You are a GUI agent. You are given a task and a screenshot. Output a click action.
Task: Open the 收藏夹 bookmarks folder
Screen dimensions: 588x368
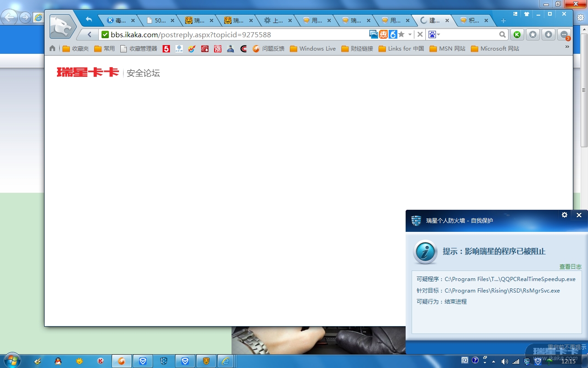(76, 48)
